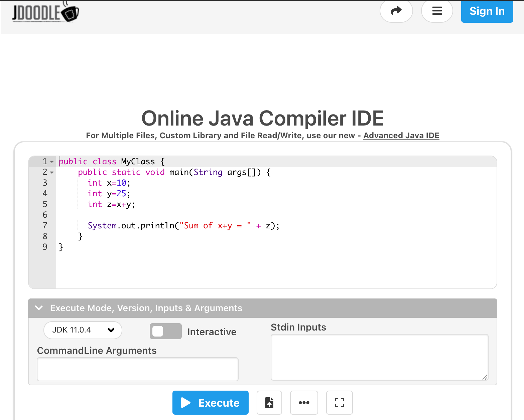Click the 'int z=x+y;' code line
Viewport: 524px width, 420px height.
pos(111,204)
